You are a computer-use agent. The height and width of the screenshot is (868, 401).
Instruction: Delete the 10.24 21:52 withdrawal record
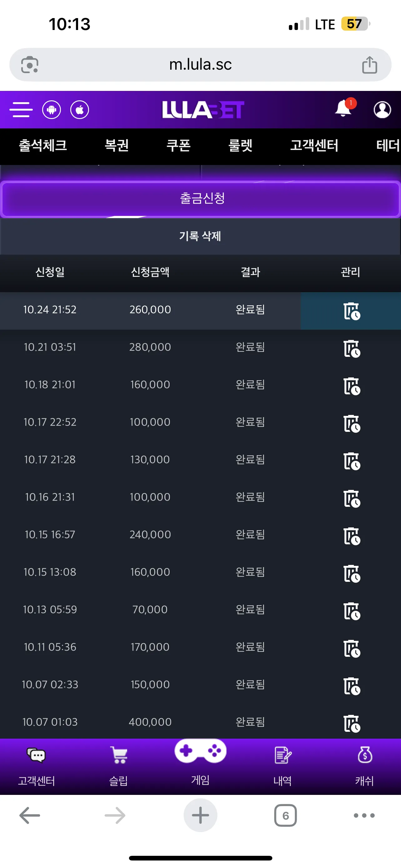351,311
